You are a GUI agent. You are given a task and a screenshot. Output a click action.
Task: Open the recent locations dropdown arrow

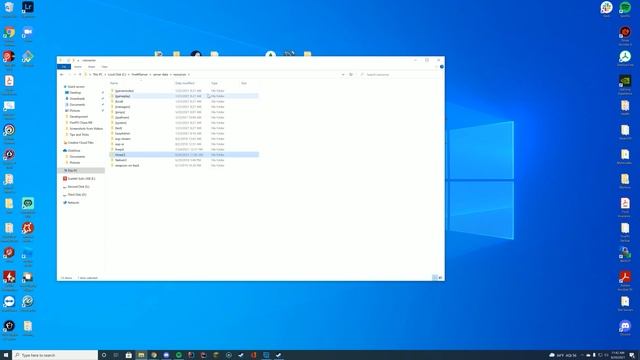coord(75,75)
